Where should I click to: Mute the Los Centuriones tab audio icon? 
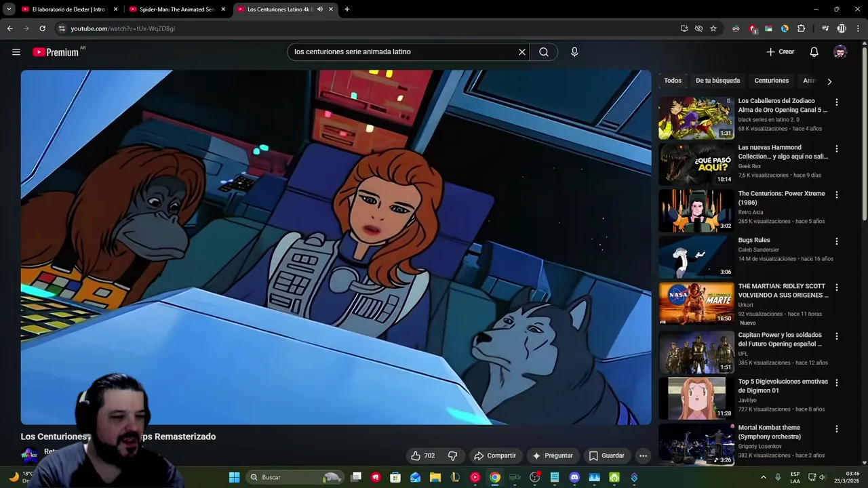(x=320, y=9)
